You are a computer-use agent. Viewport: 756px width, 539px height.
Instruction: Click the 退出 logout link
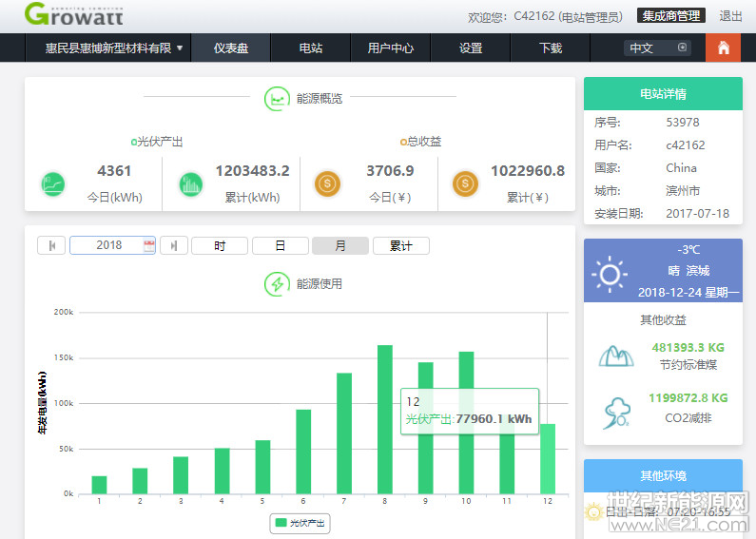coord(730,16)
